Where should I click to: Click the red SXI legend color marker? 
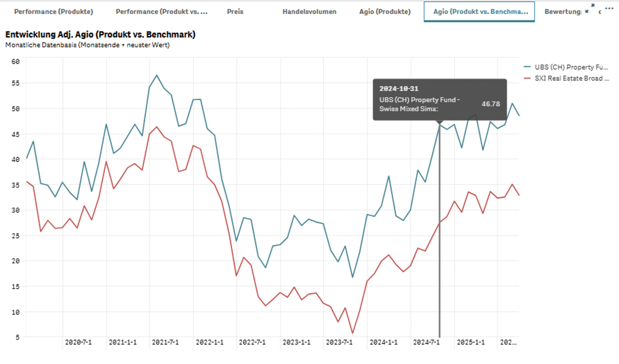527,78
